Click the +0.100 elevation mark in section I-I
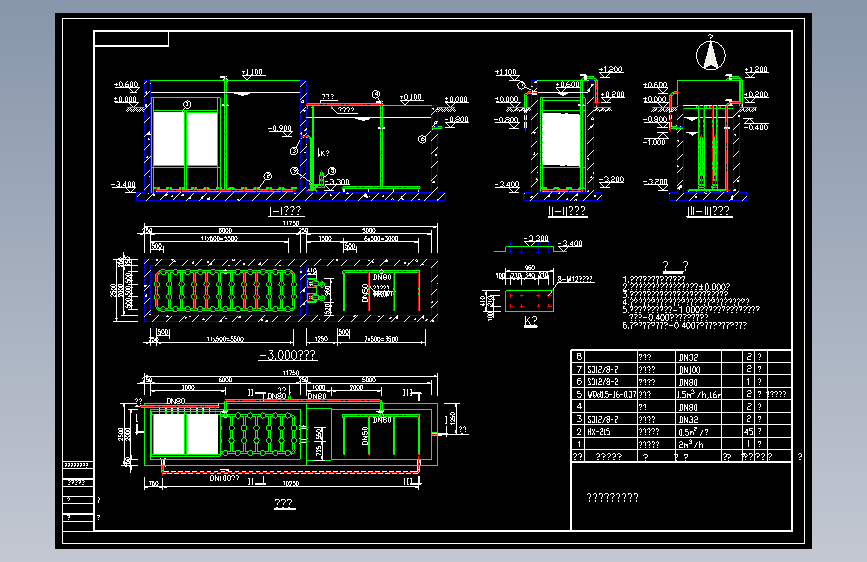 click(411, 97)
